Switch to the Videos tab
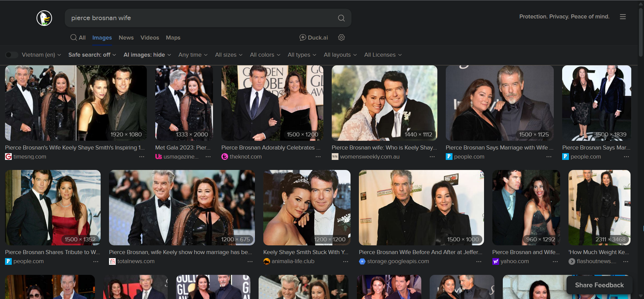 pyautogui.click(x=150, y=38)
